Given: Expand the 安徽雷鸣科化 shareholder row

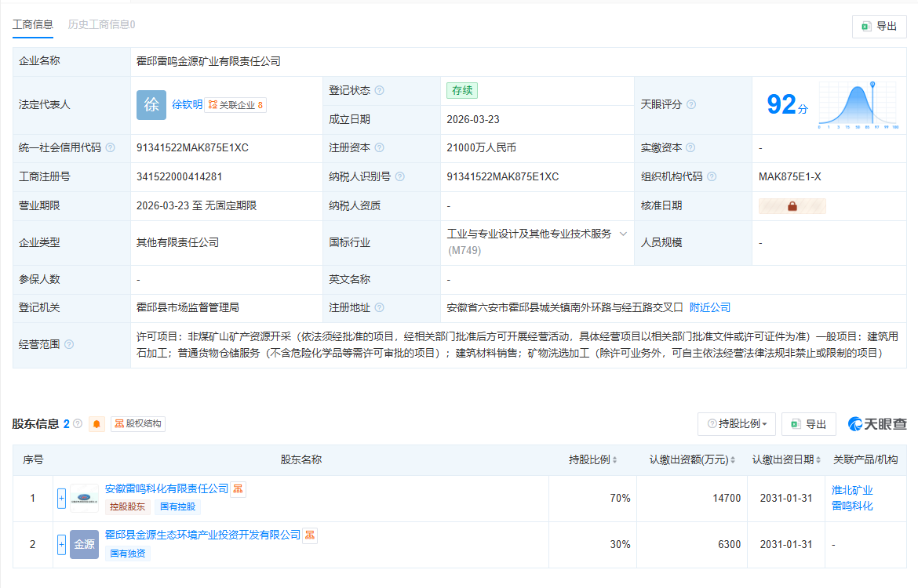Looking at the screenshot, I should coord(61,498).
